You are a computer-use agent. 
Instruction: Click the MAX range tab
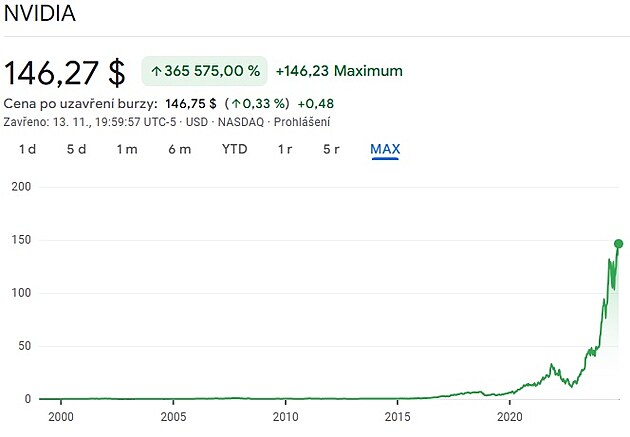pos(385,150)
